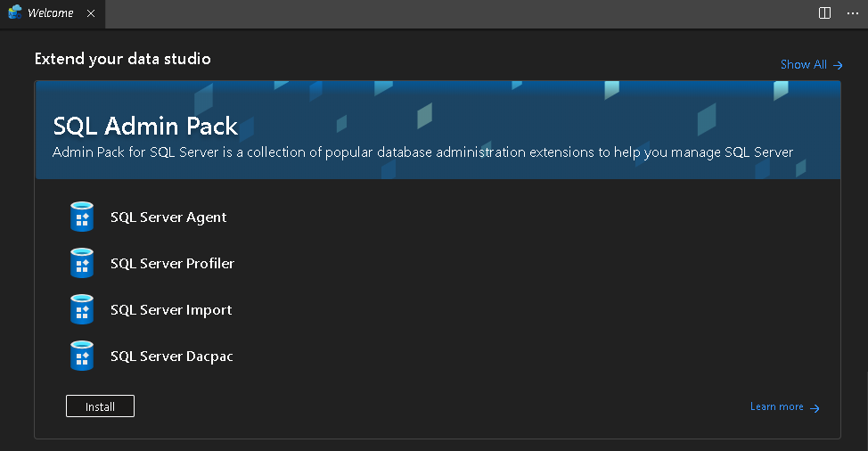Viewport: 868px width, 451px height.
Task: Split the editor using the top-right layout icon
Action: tap(825, 13)
